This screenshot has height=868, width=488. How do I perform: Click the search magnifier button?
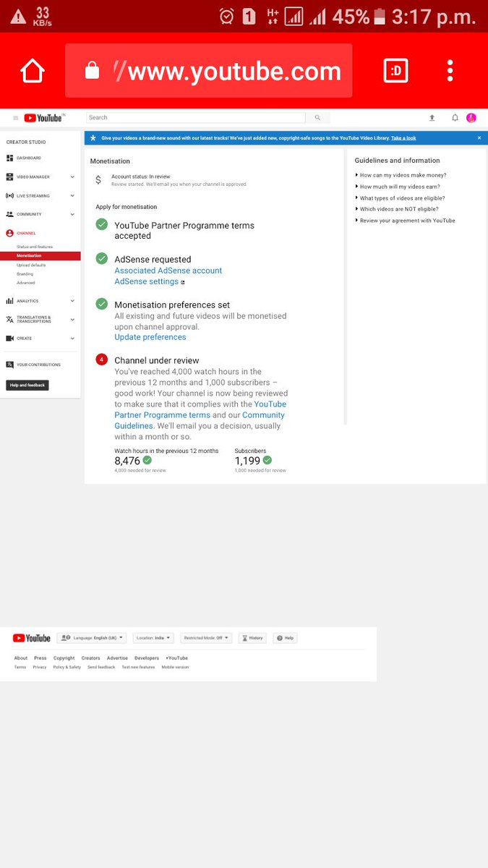pyautogui.click(x=317, y=117)
